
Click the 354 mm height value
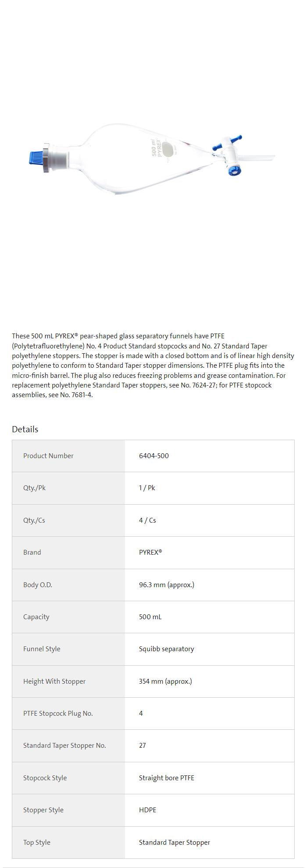[165, 681]
